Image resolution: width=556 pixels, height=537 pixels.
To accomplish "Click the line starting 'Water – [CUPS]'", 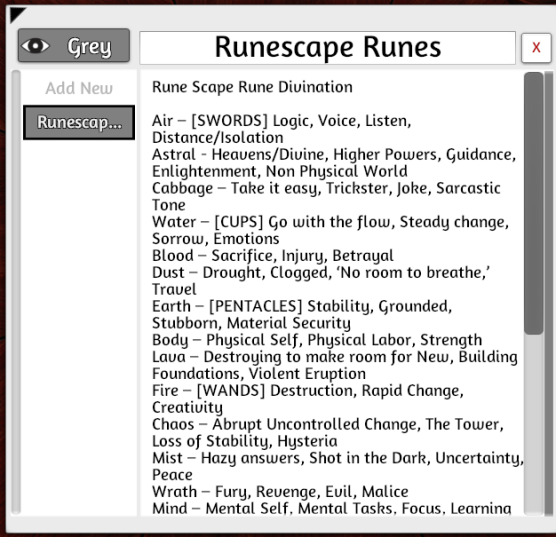I will (330, 222).
